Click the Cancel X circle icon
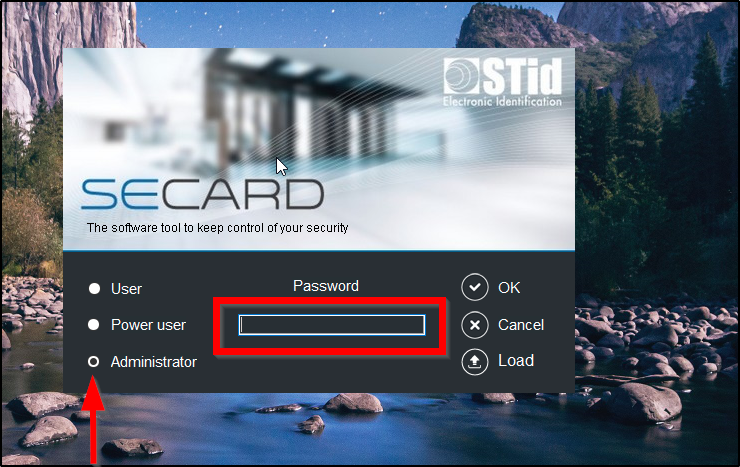Image resolution: width=740 pixels, height=467 pixels. click(475, 325)
